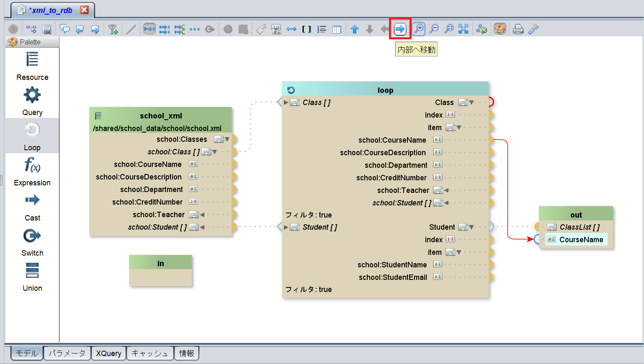The image size is (644, 364).
Task: Click the gray run/play toolbar icon
Action: [13, 29]
